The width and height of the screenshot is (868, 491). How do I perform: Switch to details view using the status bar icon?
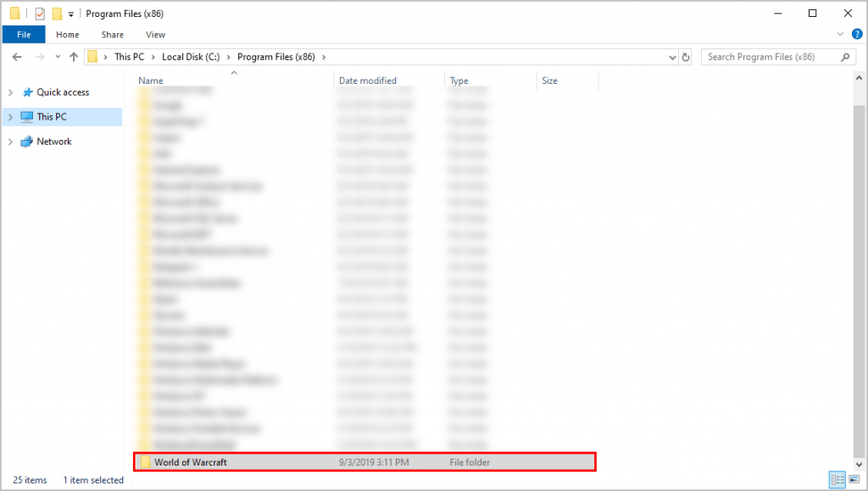(837, 480)
